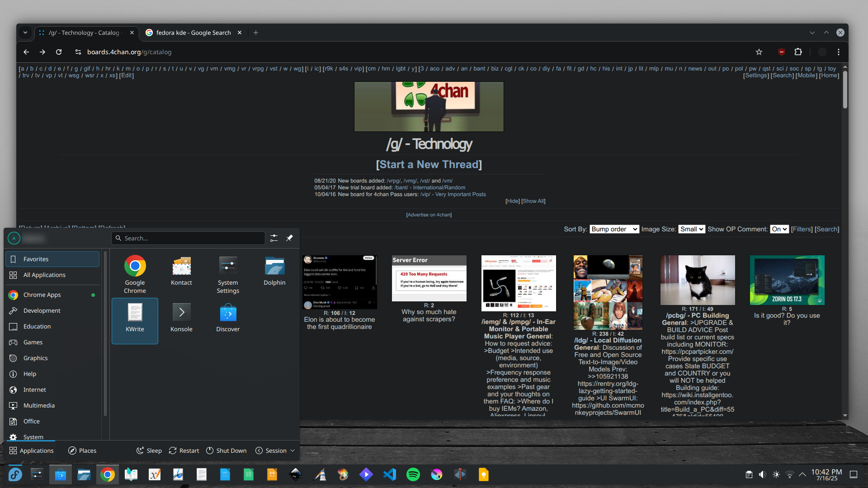The width and height of the screenshot is (868, 488).
Task: Open the volume control tray icon
Action: (763, 474)
